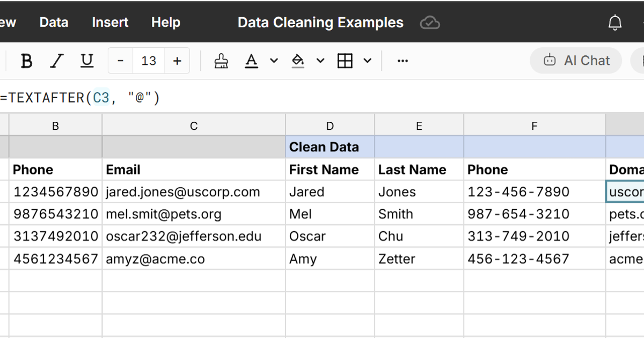Select the last name cell Jones

tap(419, 192)
